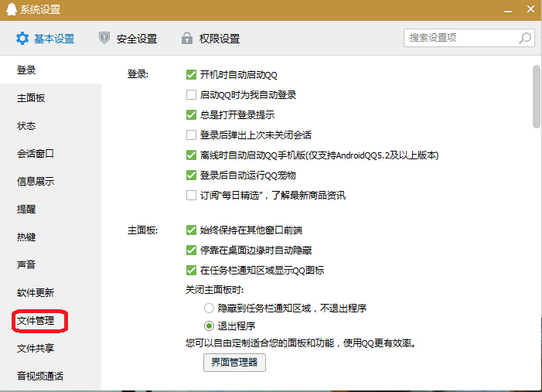Image resolution: width=542 pixels, height=392 pixels.
Task: Switch to the 基本设置 tab
Action: coord(46,39)
